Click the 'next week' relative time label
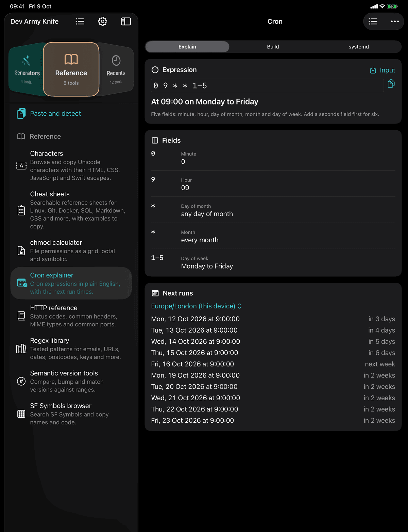408x532 pixels. point(380,364)
